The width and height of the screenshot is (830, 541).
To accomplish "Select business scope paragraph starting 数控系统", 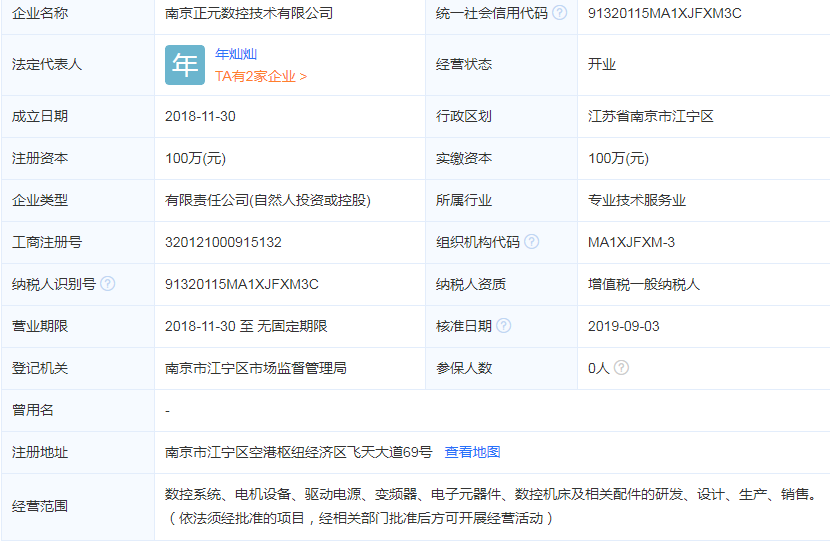I will coord(492,506).
